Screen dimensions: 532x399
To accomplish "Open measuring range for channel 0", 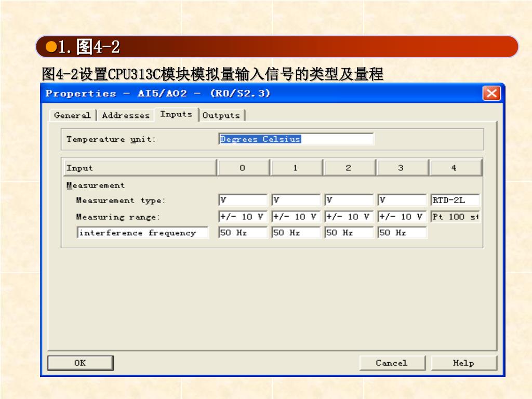I will [243, 217].
